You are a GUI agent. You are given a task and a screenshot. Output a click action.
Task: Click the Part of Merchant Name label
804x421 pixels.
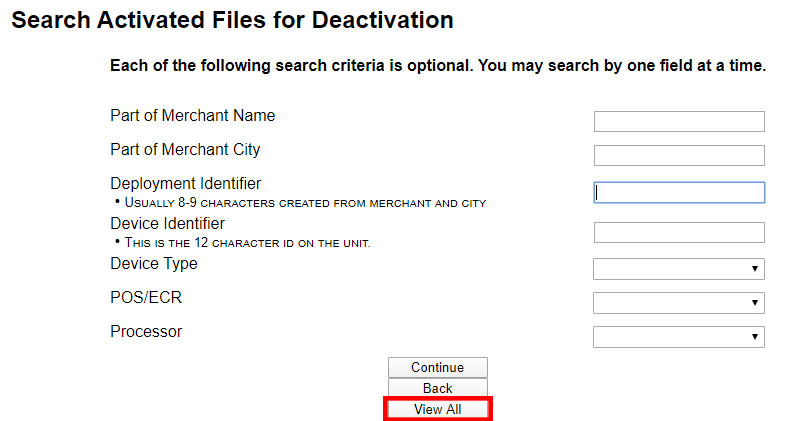pyautogui.click(x=192, y=115)
